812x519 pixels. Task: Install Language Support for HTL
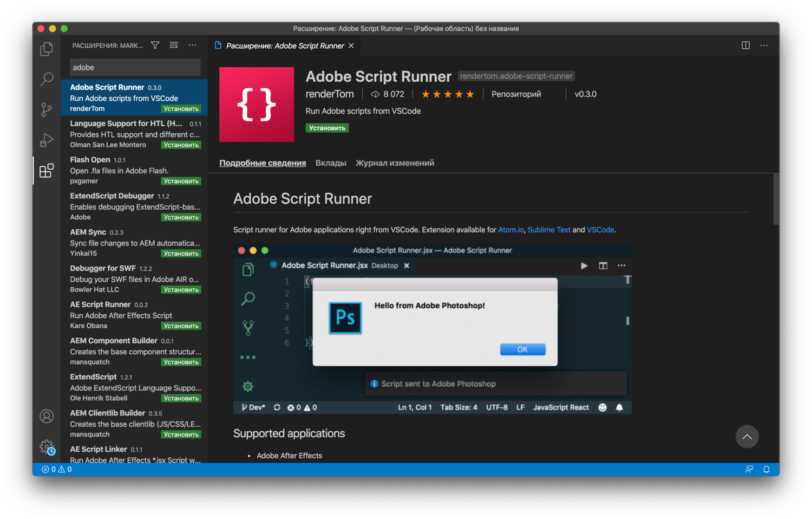[181, 145]
